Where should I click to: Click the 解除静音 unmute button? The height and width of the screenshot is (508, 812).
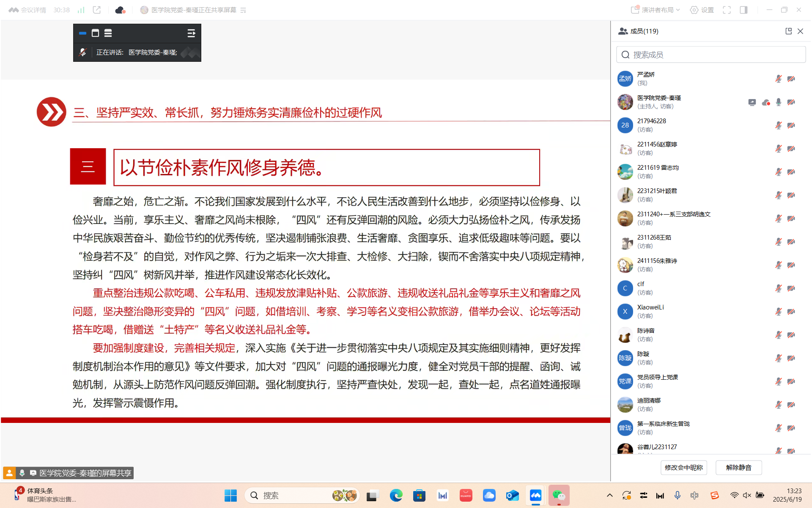tap(738, 467)
